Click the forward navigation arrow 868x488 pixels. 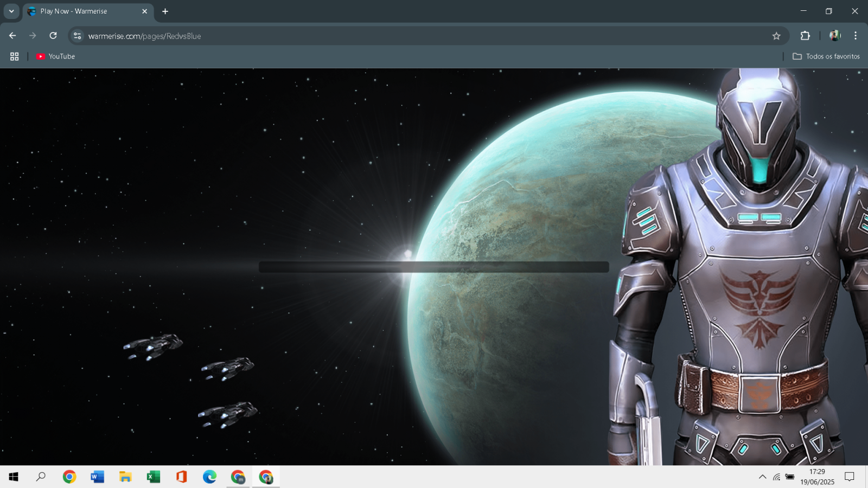(x=33, y=36)
